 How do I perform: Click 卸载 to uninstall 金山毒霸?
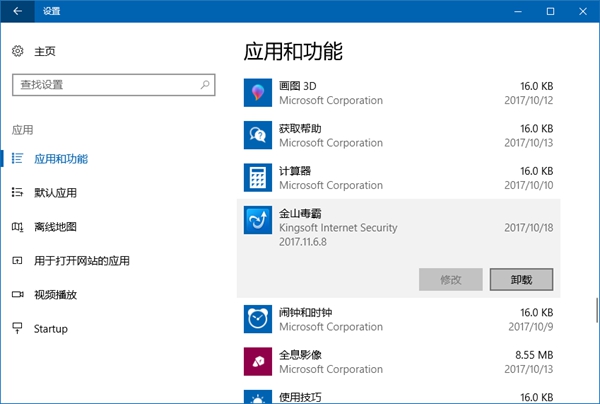tap(521, 280)
